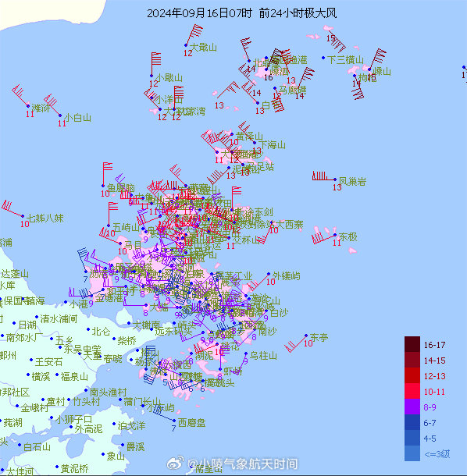The image size is (467, 476).
Task: Click the 北仑 station label
Action: [102, 331]
